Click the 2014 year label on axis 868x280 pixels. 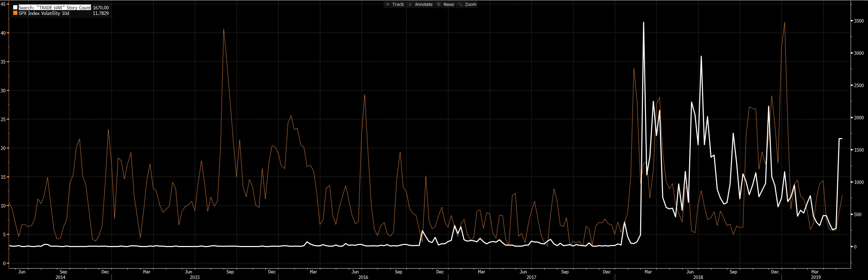coord(60,277)
